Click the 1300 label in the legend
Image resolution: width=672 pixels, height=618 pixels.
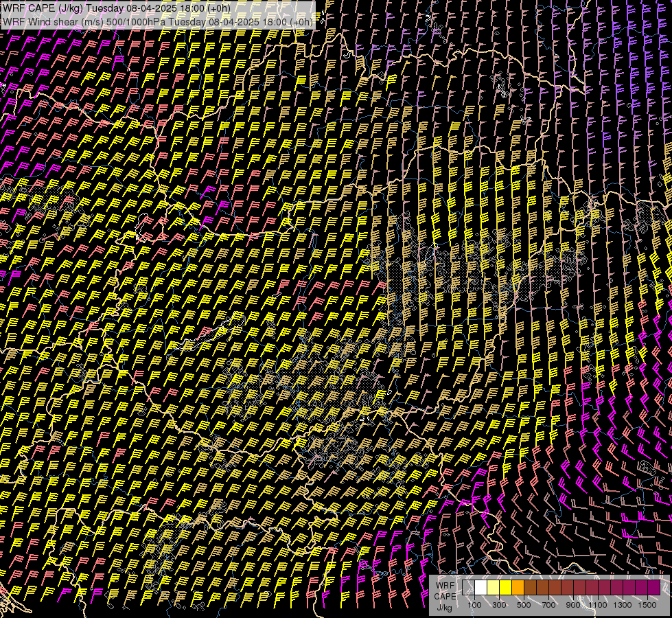pyautogui.click(x=623, y=605)
